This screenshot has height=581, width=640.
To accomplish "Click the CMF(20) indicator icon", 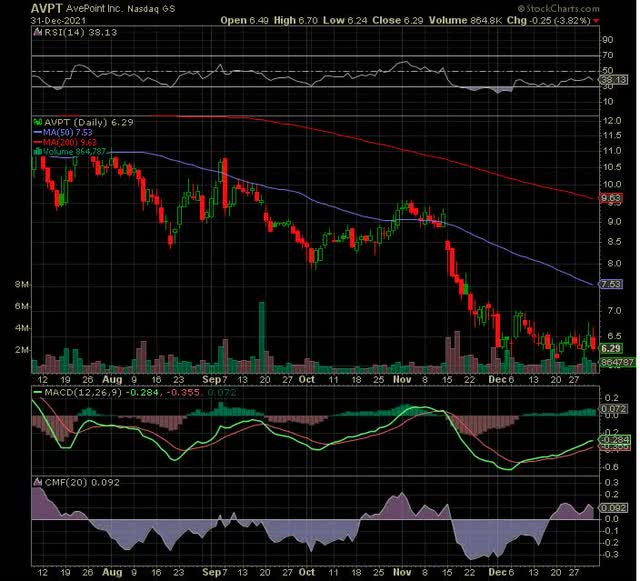I will (x=38, y=482).
